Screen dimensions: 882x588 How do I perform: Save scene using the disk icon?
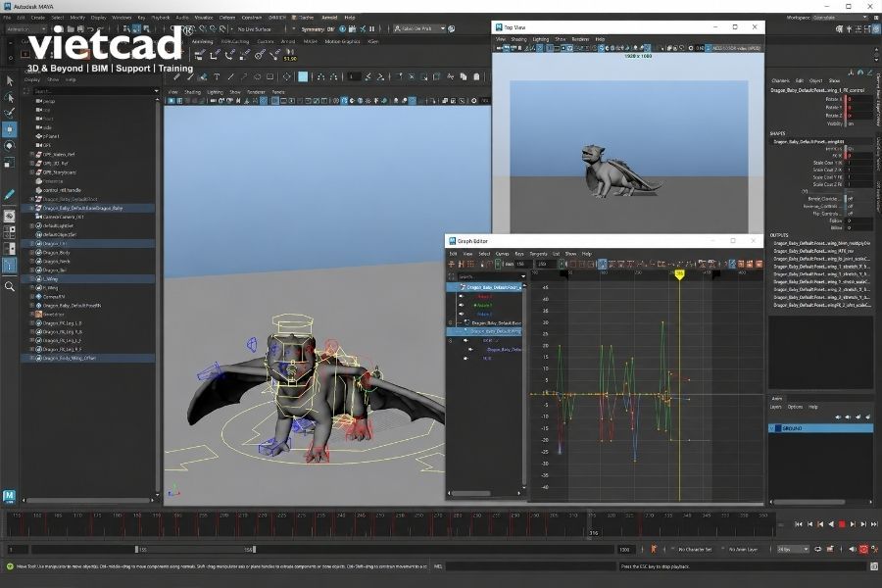coord(80,28)
